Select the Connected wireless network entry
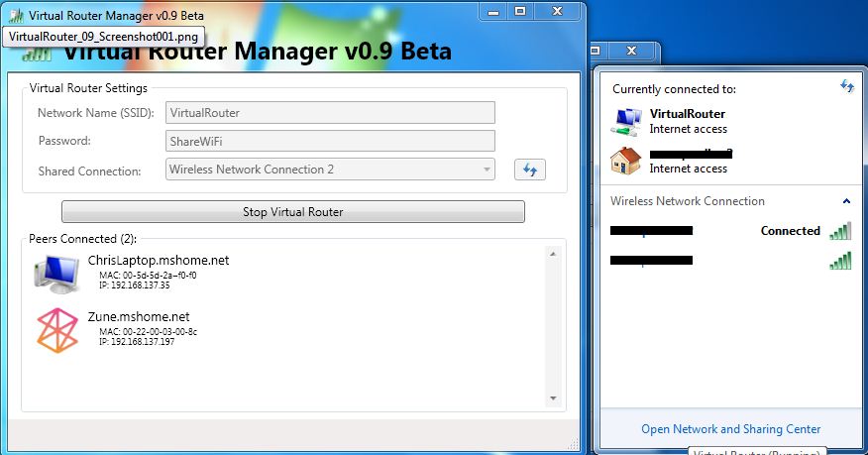 click(x=730, y=231)
